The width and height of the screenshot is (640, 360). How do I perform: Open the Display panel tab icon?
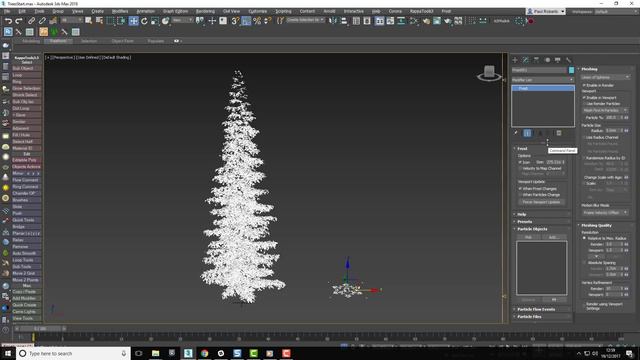558,60
